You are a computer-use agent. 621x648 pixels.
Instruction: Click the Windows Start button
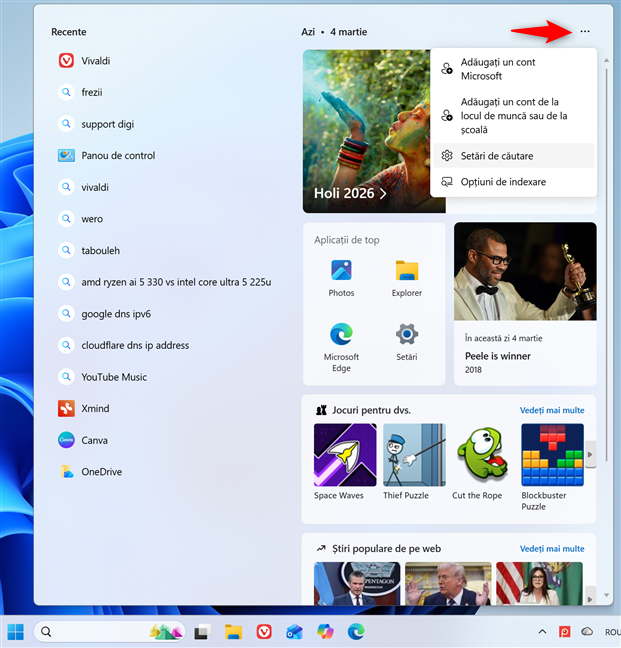click(16, 632)
